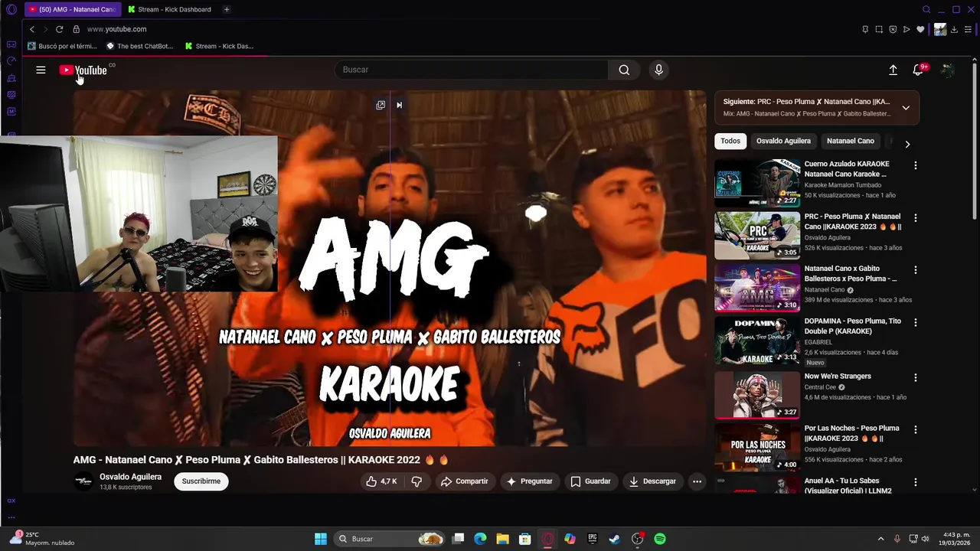The height and width of the screenshot is (551, 980).
Task: Take a snapshot with the browser snapshot icon
Action: tap(879, 29)
